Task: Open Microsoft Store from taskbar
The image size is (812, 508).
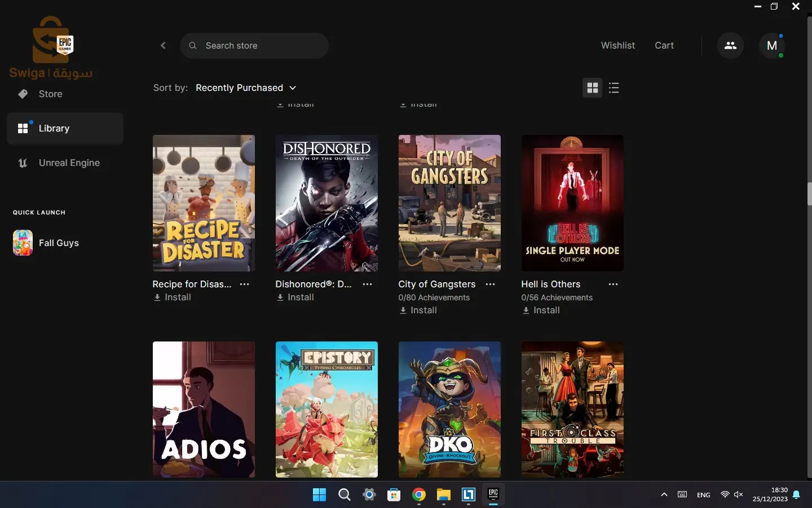Action: coord(394,495)
